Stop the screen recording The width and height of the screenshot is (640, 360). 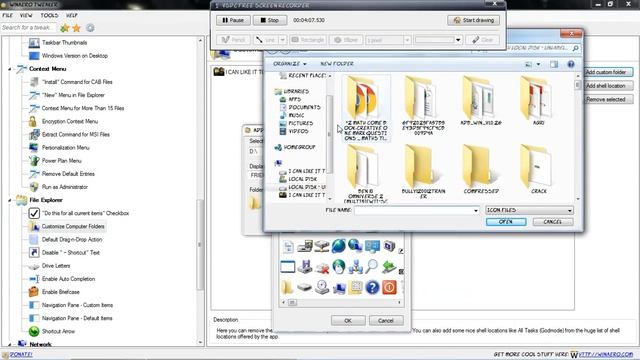[x=269, y=20]
